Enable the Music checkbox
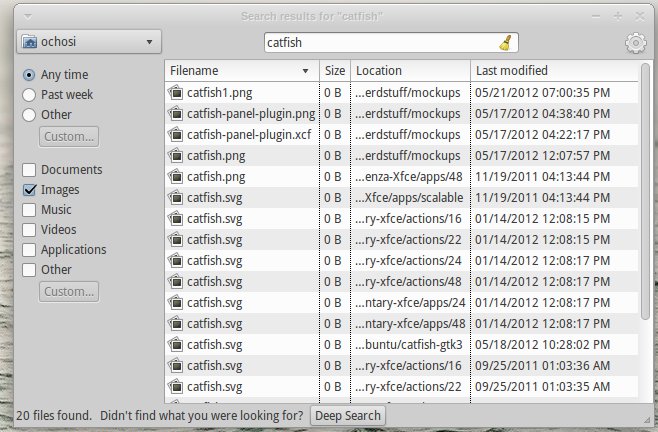Image resolution: width=658 pixels, height=432 pixels. [29, 210]
